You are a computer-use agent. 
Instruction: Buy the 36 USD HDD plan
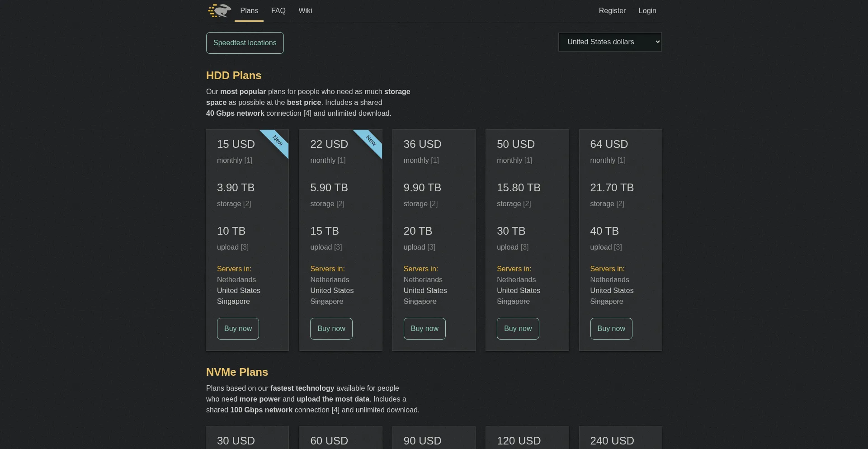tap(425, 329)
